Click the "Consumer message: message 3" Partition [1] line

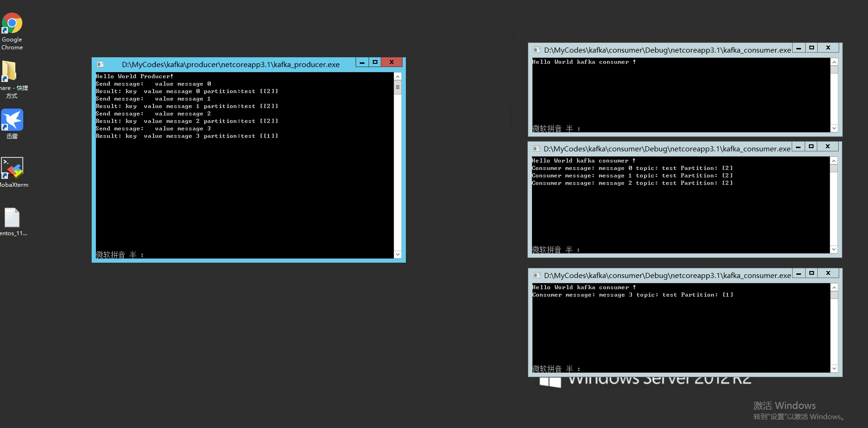click(x=633, y=295)
